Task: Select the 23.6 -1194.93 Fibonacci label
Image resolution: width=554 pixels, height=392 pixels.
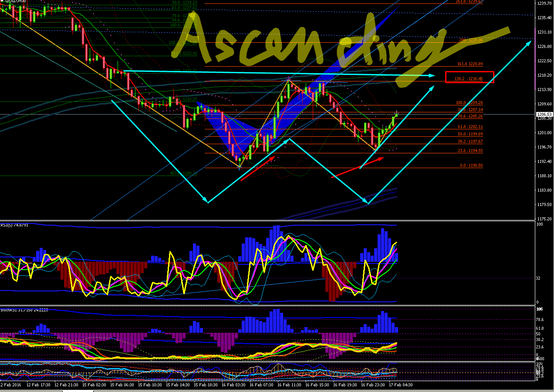Action: [470, 151]
